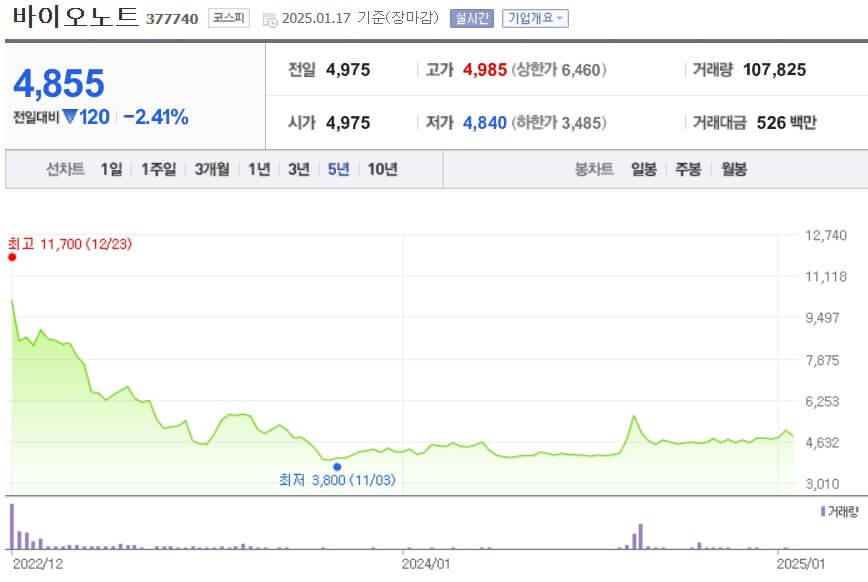Click the 3,010 price axis label

[x=822, y=484]
